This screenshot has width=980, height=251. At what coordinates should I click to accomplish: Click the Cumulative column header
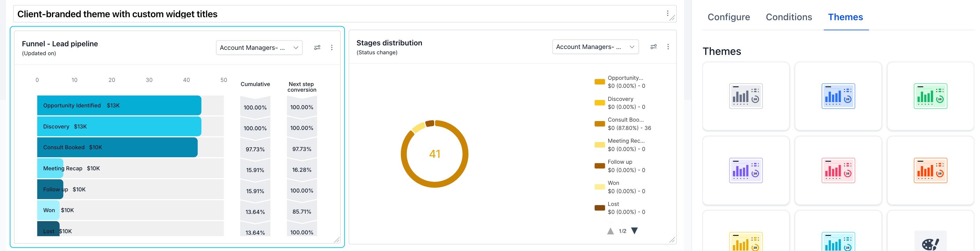click(x=255, y=84)
